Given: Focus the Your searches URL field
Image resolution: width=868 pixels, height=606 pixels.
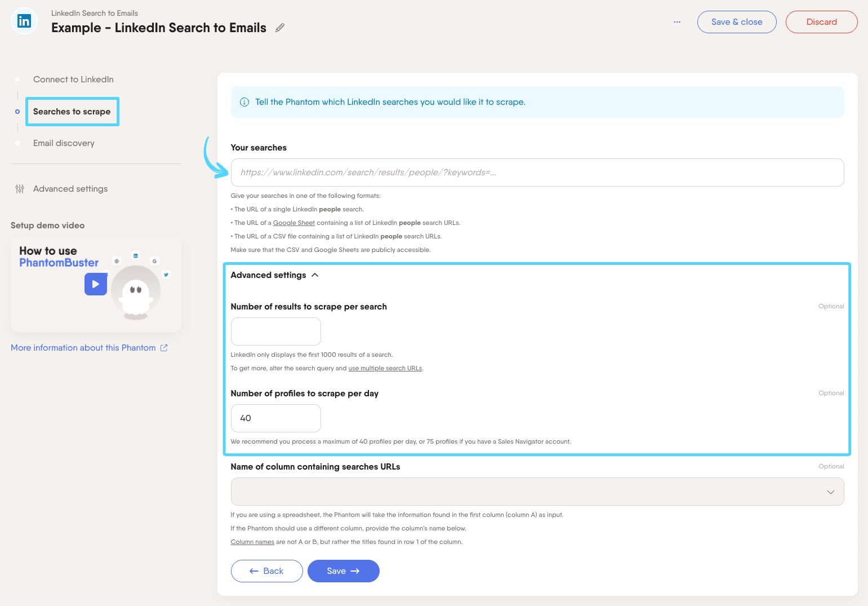Looking at the screenshot, I should coord(537,172).
